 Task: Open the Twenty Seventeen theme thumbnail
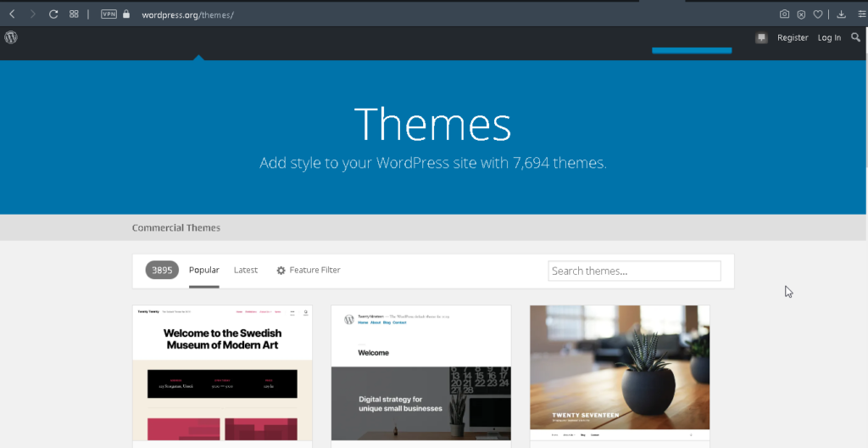pos(620,372)
